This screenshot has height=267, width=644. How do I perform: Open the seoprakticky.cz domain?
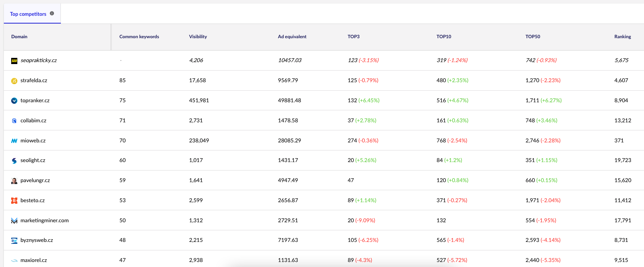tap(39, 60)
